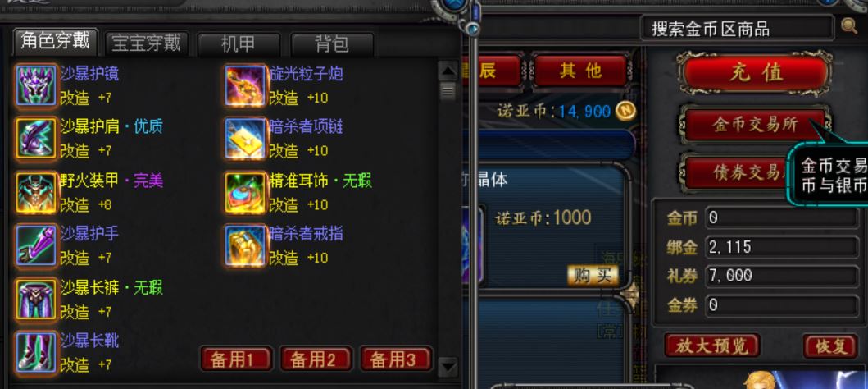Select the 沙暴长靴 boots icon

coord(36,352)
